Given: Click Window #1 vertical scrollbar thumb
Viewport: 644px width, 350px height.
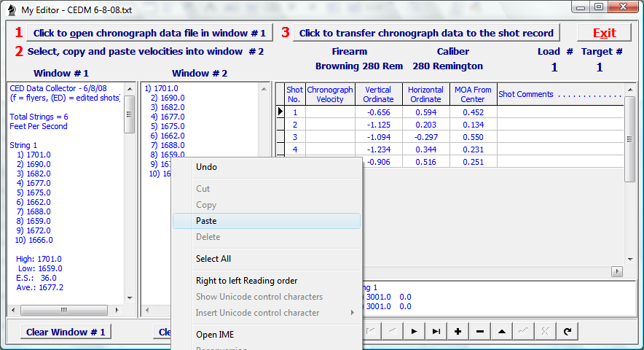Looking at the screenshot, I should 130,114.
